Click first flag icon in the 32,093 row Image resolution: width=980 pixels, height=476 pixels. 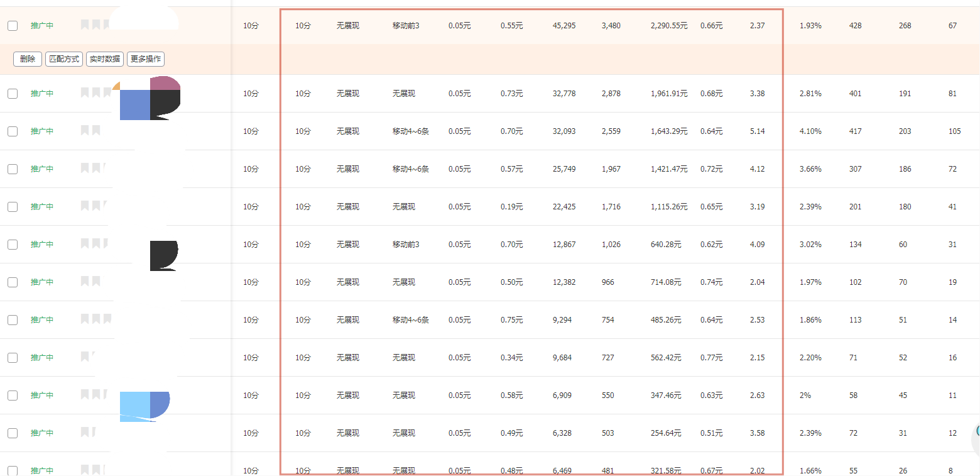point(85,130)
